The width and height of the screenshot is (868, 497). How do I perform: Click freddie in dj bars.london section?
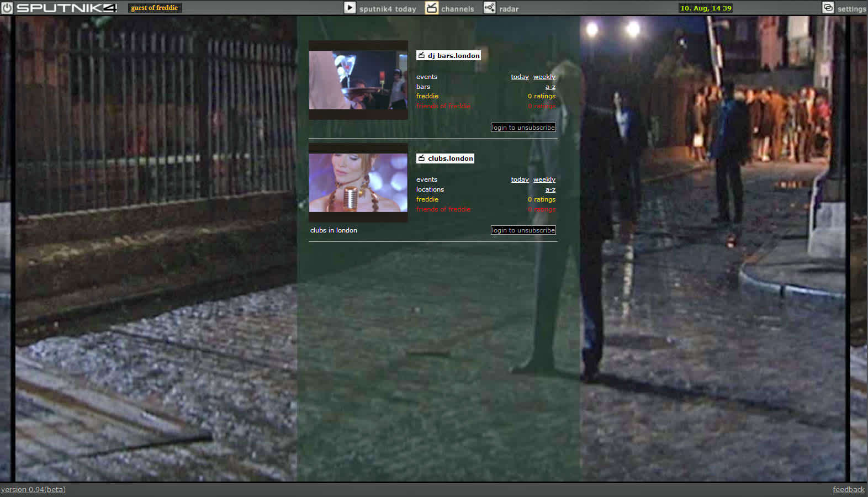tap(427, 96)
